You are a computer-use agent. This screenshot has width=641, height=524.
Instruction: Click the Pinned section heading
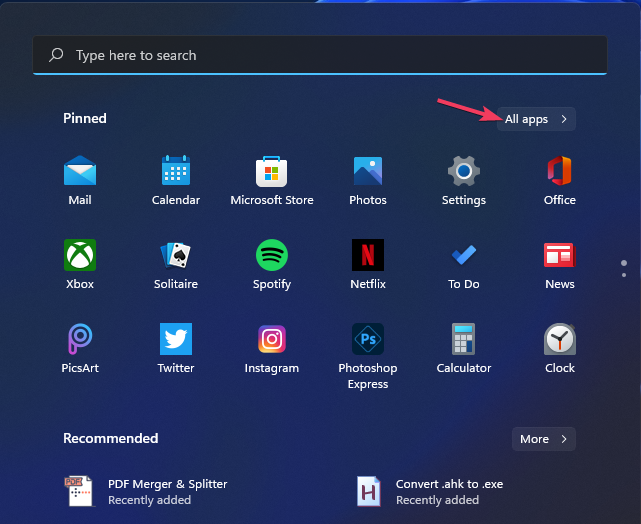point(85,119)
